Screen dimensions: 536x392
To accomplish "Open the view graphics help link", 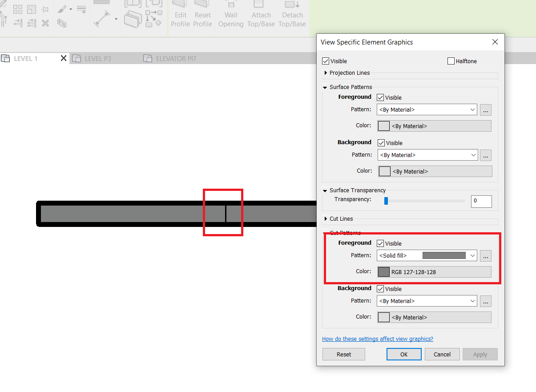I will coord(377,339).
